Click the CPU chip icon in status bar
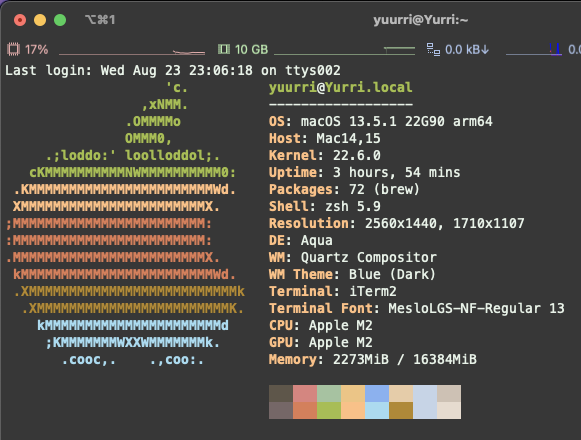581x440 pixels. 13,49
